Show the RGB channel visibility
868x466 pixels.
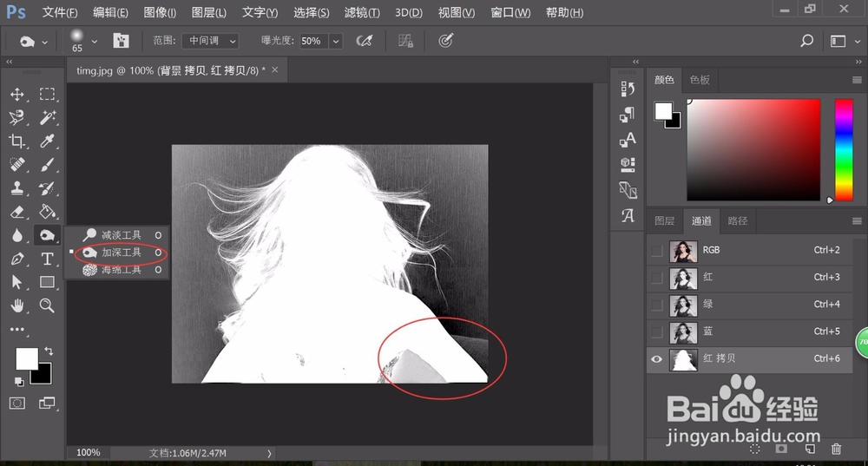657,251
